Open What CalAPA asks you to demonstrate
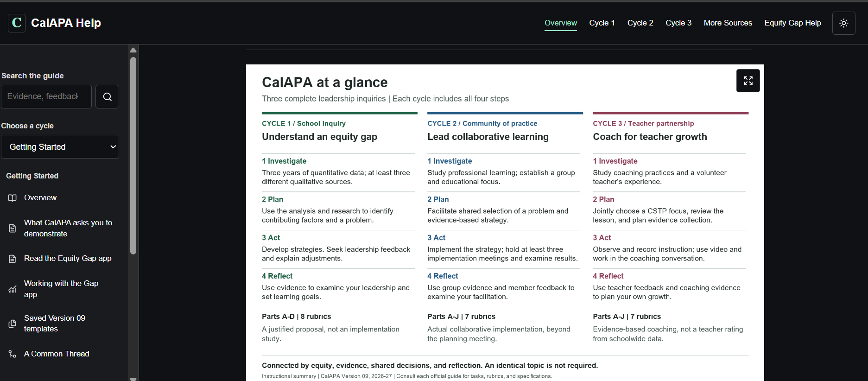This screenshot has height=381, width=868. (68, 228)
